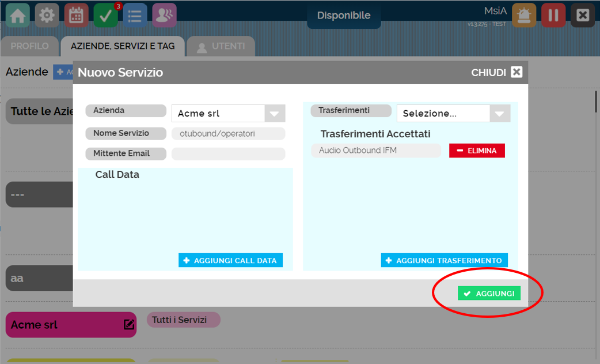Remove transfer with red ELIMINA button
This screenshot has width=600, height=364.
click(x=477, y=150)
